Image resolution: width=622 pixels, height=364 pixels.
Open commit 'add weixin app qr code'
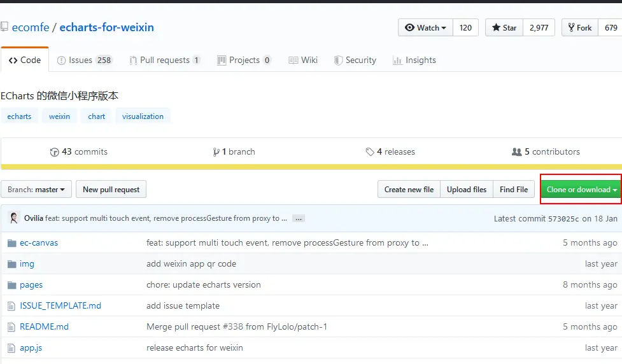tap(191, 263)
